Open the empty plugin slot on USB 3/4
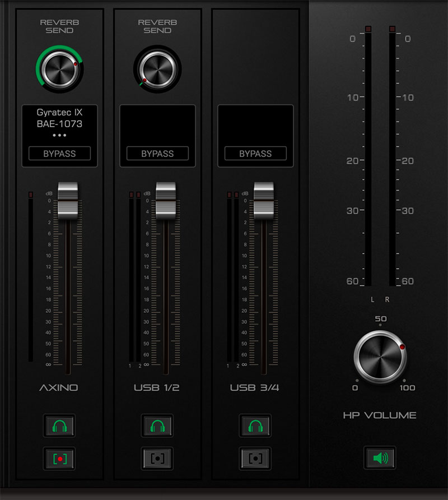 255,125
